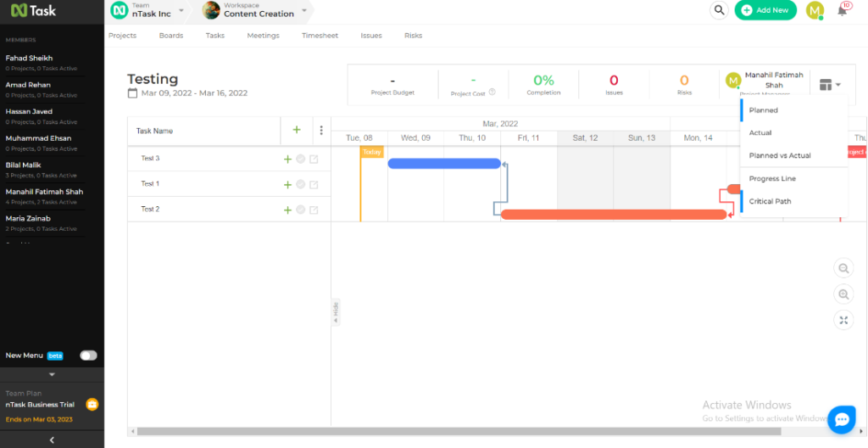Click the Test 3 blue Gantt bar
Image resolution: width=868 pixels, height=448 pixels.
[x=443, y=163]
